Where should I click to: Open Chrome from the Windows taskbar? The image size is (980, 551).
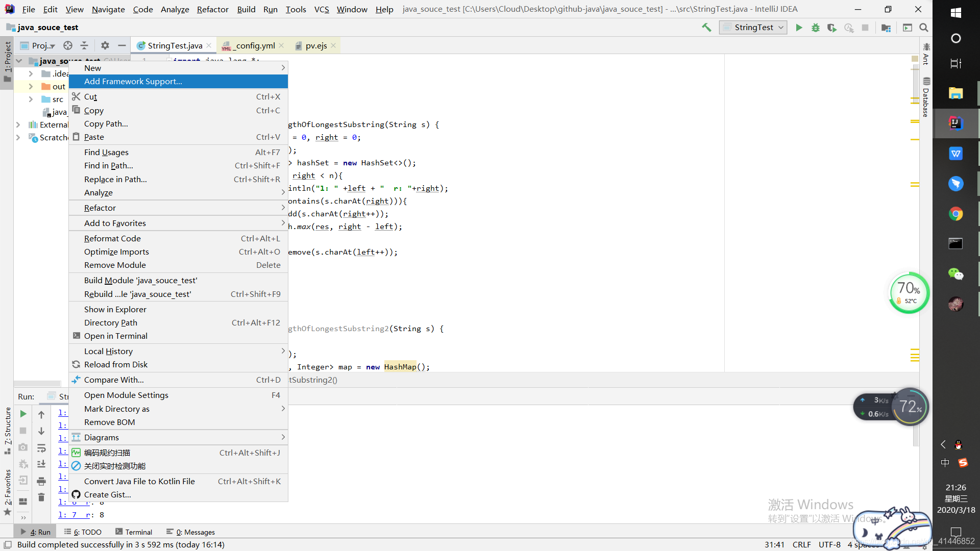(955, 214)
